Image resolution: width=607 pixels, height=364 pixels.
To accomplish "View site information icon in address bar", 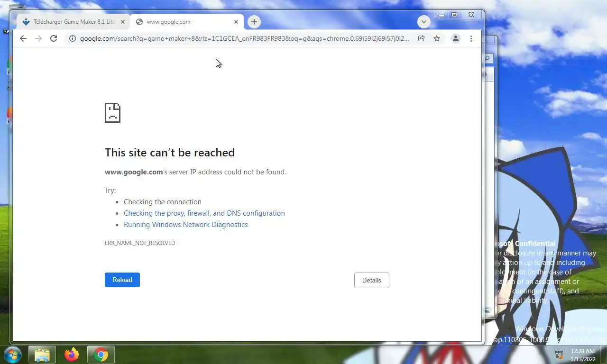I will click(72, 38).
